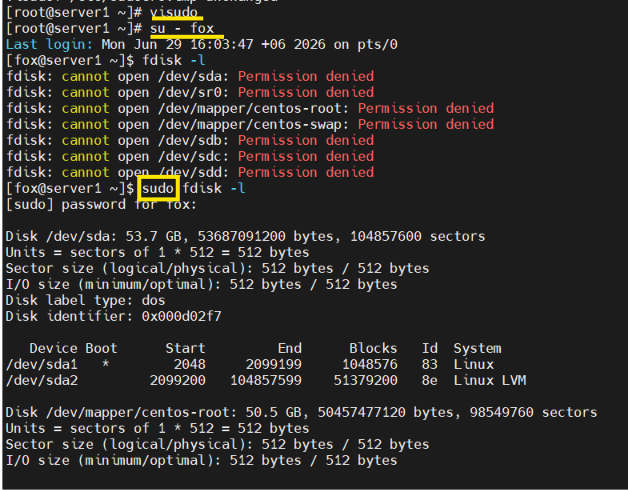Click the start value '2099200'
Screen dimensions: 628x490
pyautogui.click(x=177, y=380)
